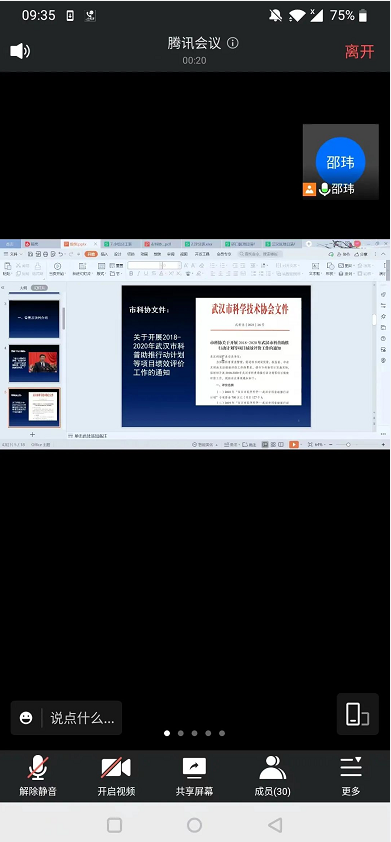Tap the rotate-screen device icon
Viewport: 391px width, 842px height.
tap(358, 714)
